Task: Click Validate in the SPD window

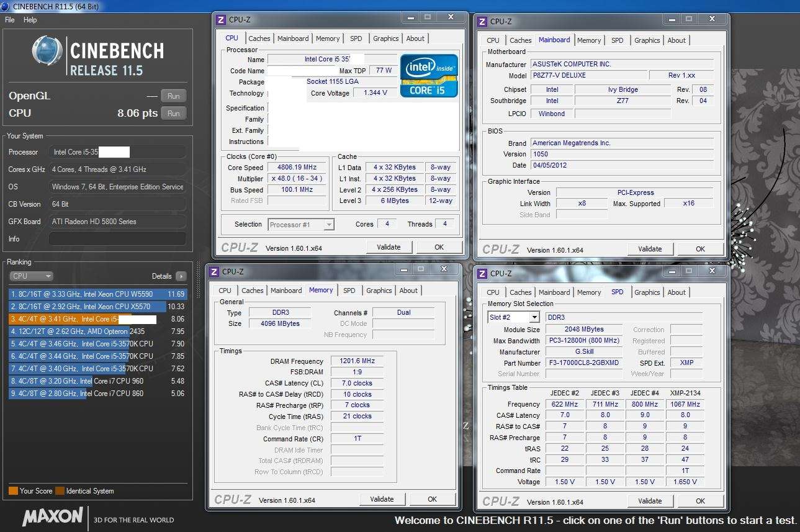Action: [650, 501]
